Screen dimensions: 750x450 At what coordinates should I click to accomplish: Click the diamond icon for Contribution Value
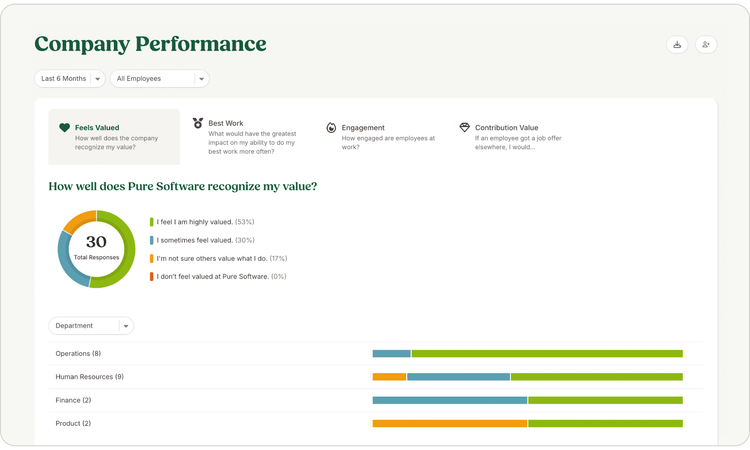tap(464, 127)
